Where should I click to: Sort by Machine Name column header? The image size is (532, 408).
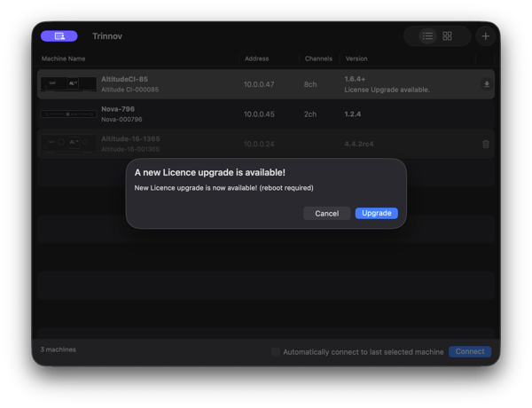coord(64,59)
